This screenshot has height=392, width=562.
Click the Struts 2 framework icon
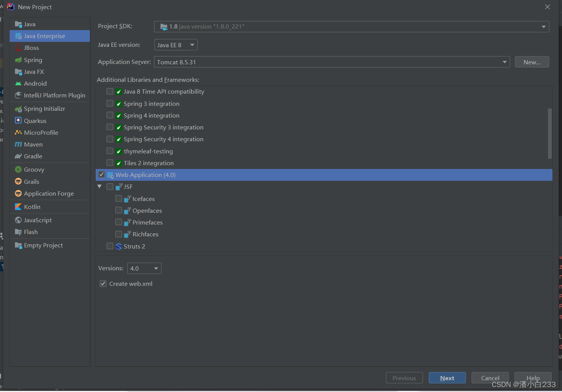point(119,247)
